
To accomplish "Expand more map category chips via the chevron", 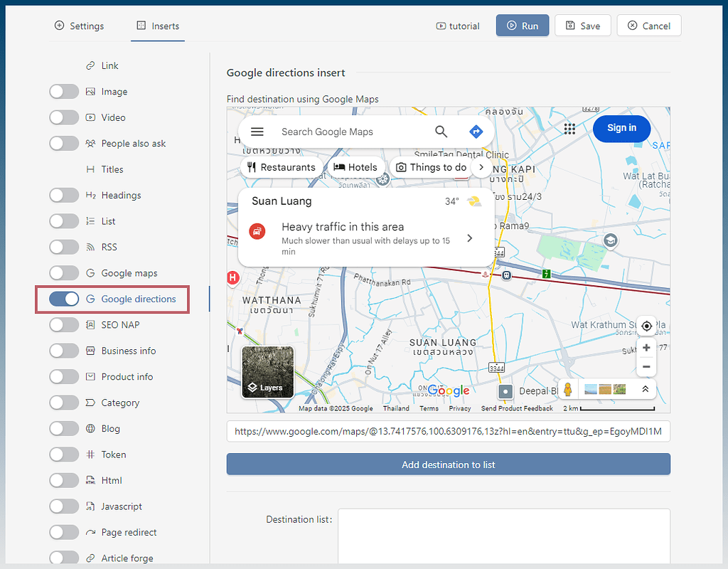I will coord(481,167).
